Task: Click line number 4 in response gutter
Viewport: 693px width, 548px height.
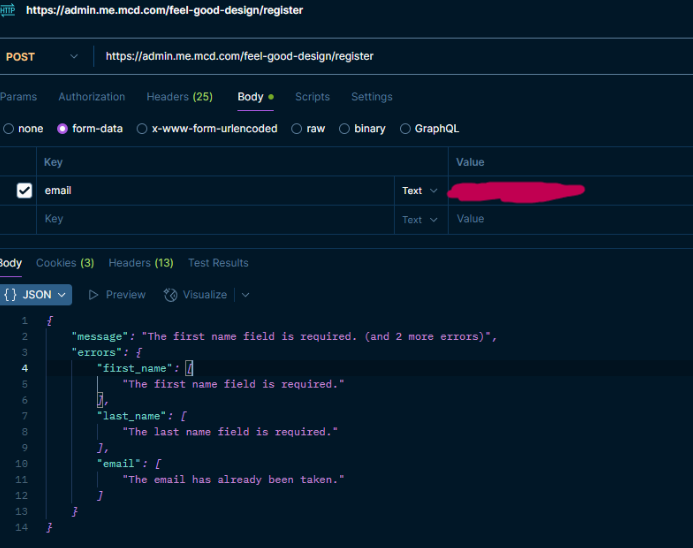Action: (24, 369)
